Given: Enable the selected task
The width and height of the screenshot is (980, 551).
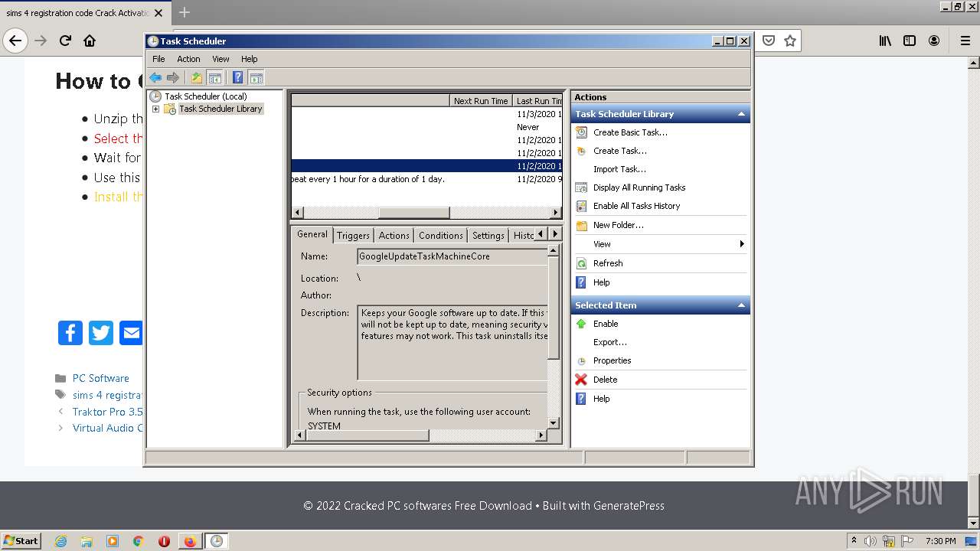Looking at the screenshot, I should pos(606,324).
